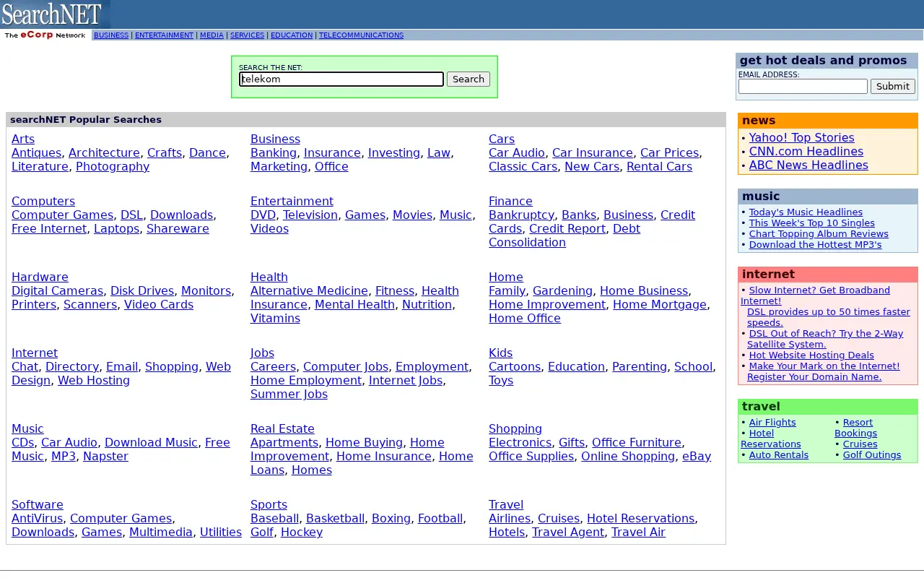Open ABC News Headlines link
Viewport: 924px width, 578px height.
tap(808, 165)
